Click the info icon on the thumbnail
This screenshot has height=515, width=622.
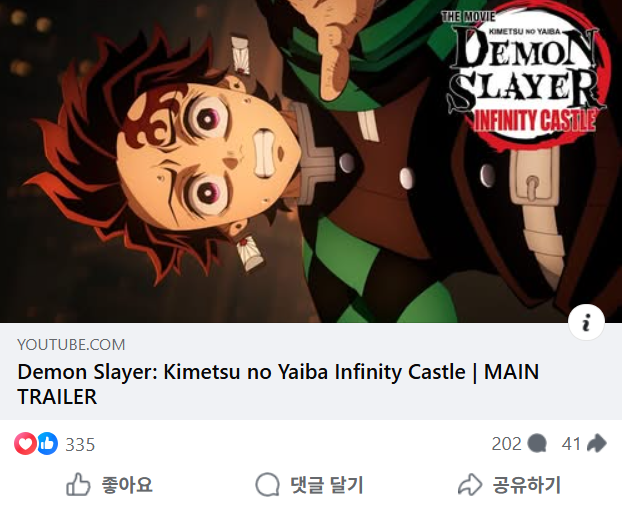tap(586, 322)
